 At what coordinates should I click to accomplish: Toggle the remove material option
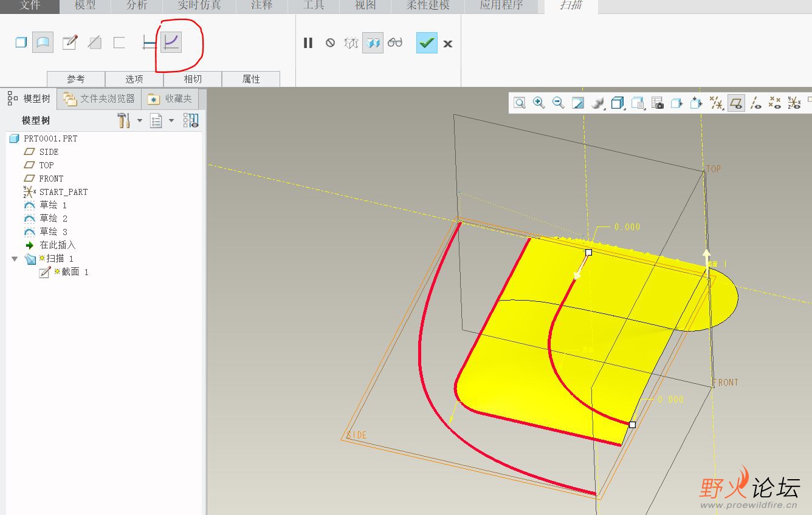(x=94, y=43)
